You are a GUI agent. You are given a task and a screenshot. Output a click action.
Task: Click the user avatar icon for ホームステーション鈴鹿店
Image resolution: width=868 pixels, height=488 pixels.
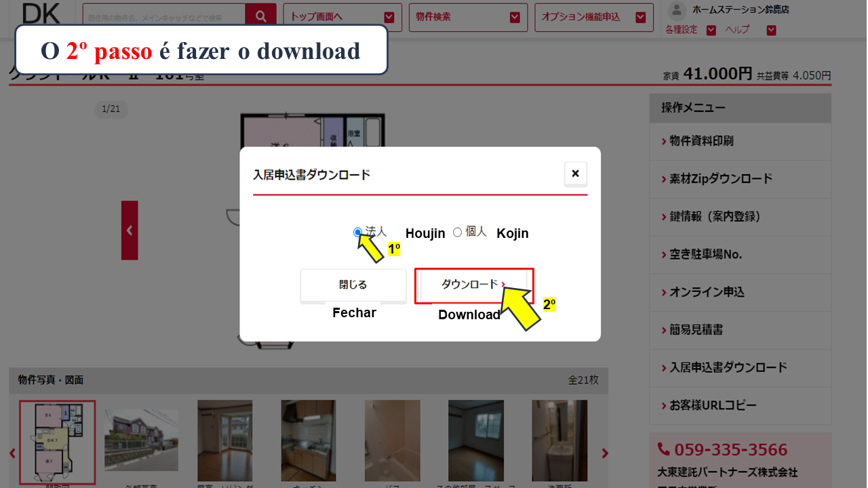(677, 9)
